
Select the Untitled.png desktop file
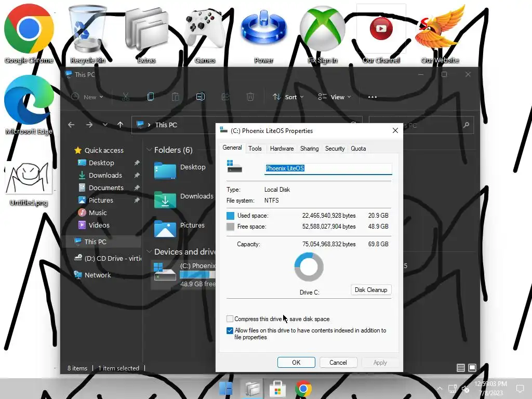point(29,183)
